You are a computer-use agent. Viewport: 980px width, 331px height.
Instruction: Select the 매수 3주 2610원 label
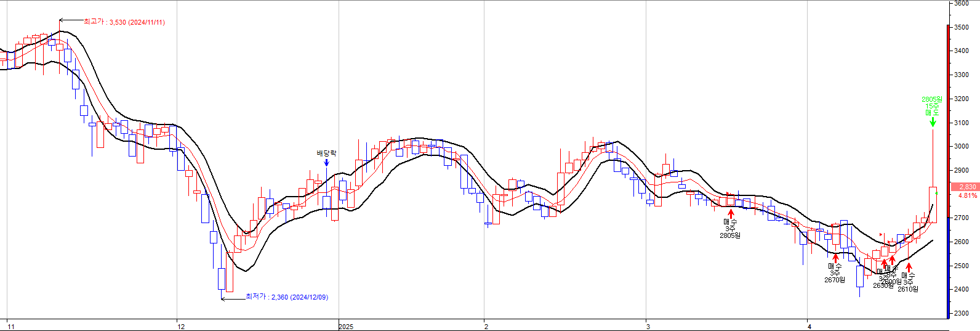(908, 282)
